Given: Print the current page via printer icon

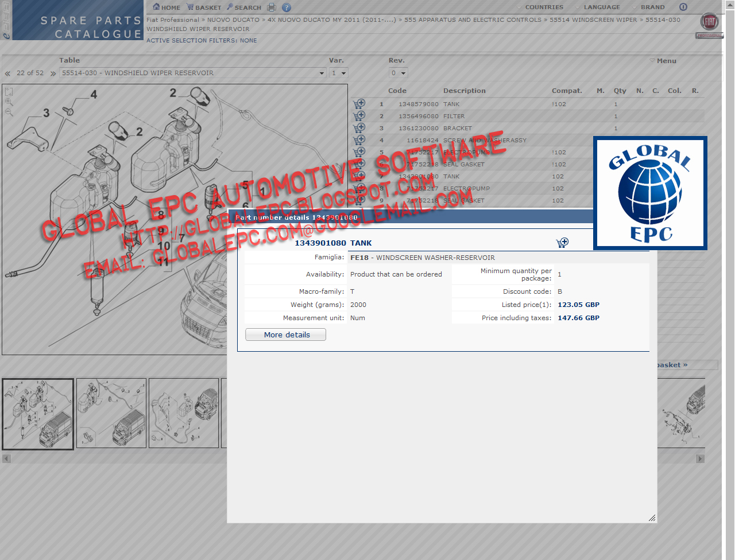Looking at the screenshot, I should [x=272, y=7].
